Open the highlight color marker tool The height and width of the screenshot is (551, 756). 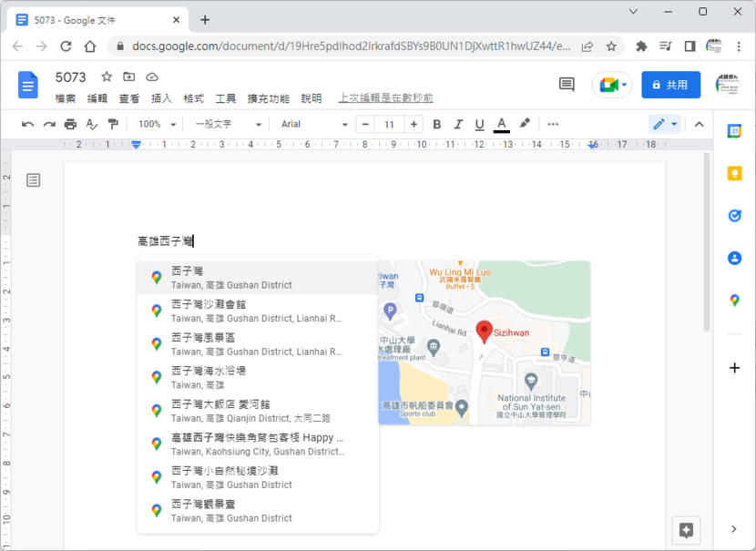click(x=525, y=124)
